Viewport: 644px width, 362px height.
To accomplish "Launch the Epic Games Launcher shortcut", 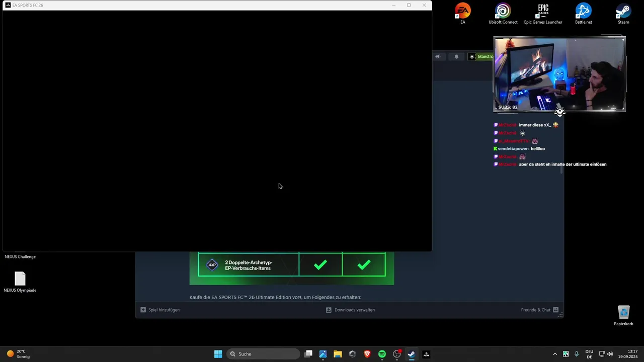I will pos(543,13).
